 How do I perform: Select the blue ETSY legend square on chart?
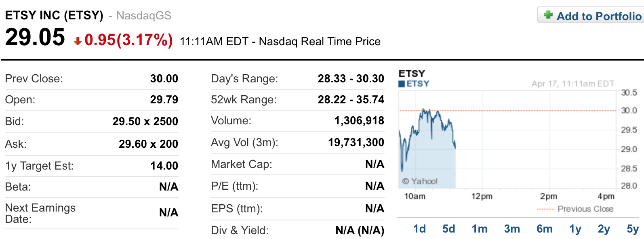[x=402, y=84]
